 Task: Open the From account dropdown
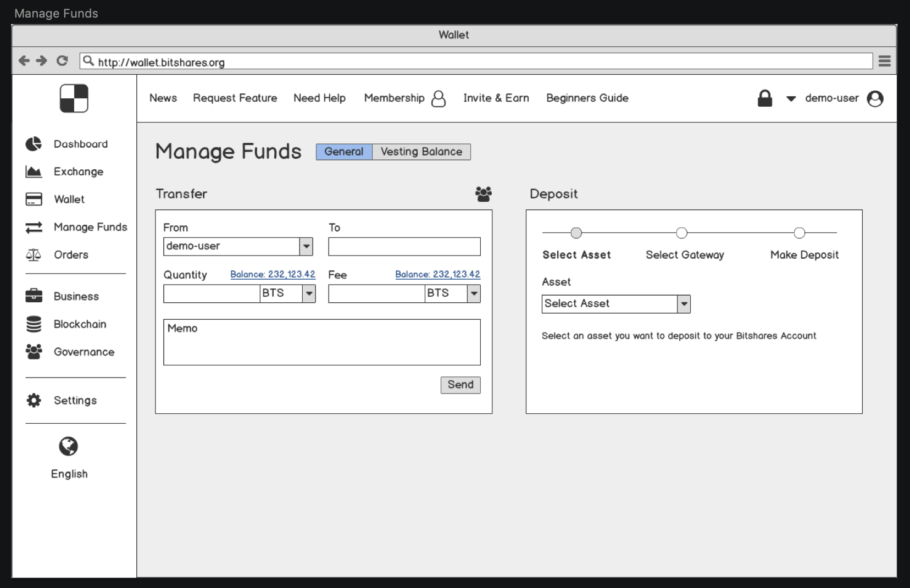coord(306,247)
